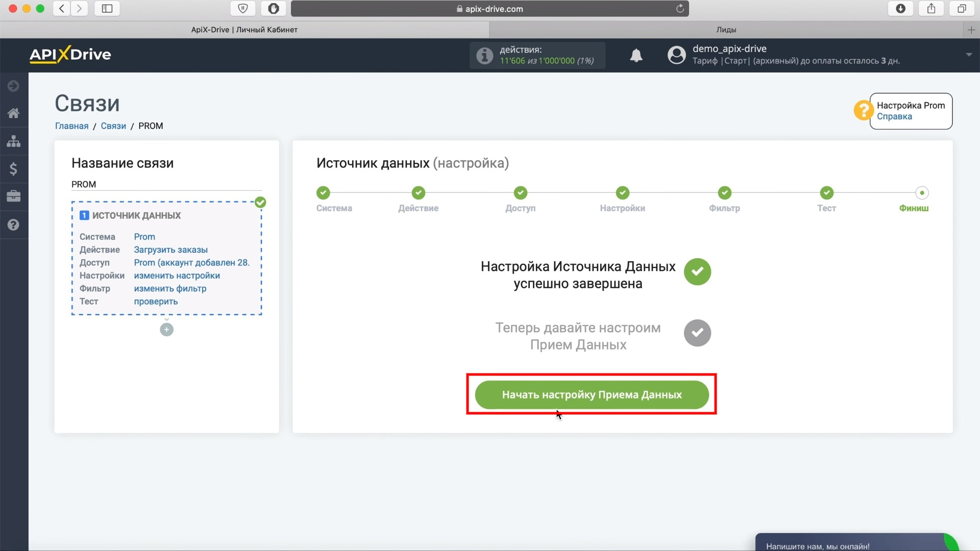Screen dimensions: 980x551
Task: Select ApiX-Drive Личный Кабинет browser tab
Action: point(244,30)
